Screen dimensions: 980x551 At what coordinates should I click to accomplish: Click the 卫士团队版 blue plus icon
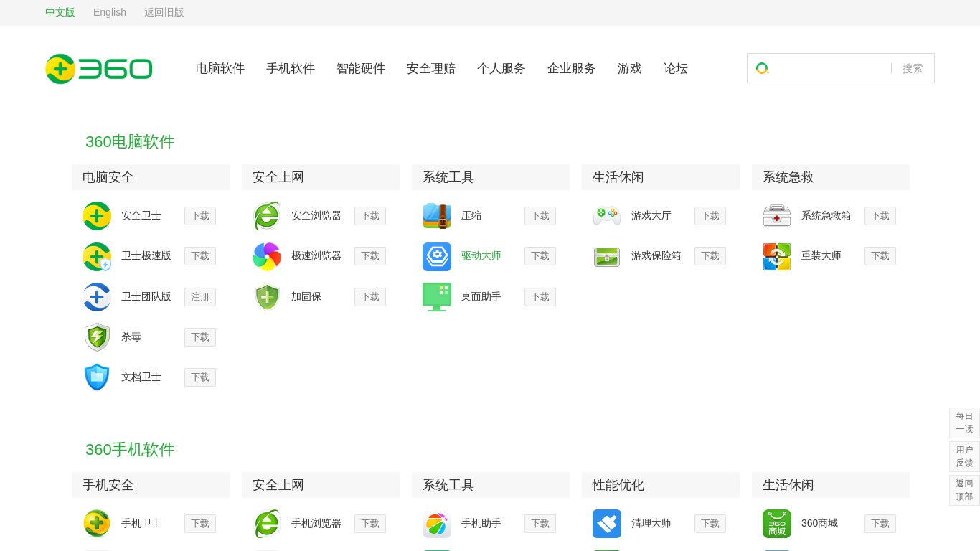click(97, 297)
